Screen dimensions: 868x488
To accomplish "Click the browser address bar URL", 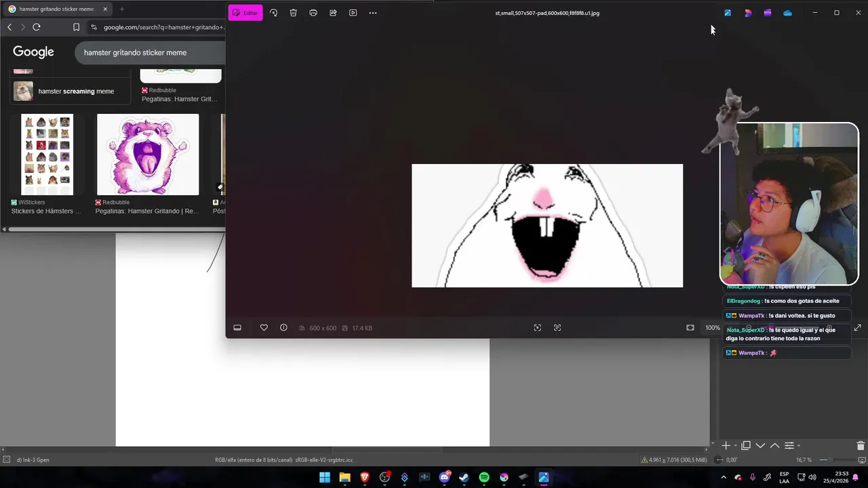I will coord(163,27).
